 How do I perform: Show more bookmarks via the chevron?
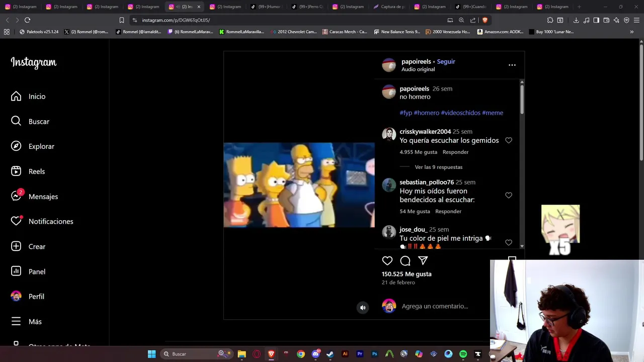pyautogui.click(x=631, y=32)
